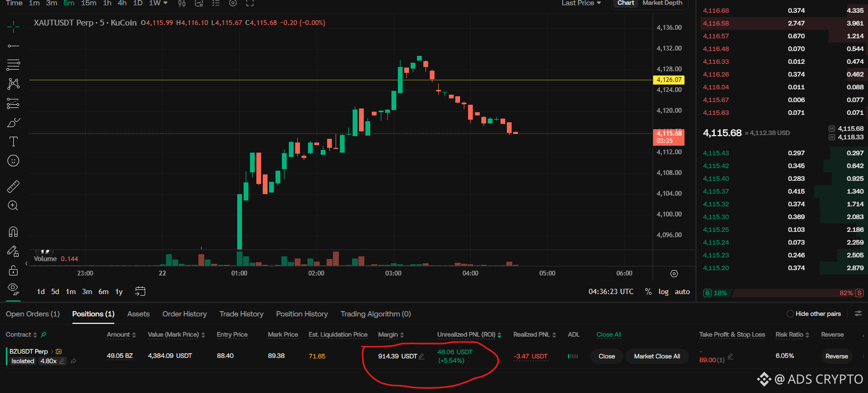Click the 4,126.07 yellow price line label
Image resolution: width=868 pixels, height=393 pixels.
point(669,80)
